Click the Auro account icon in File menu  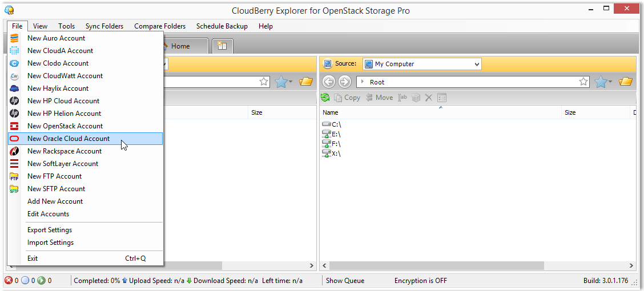click(x=14, y=38)
